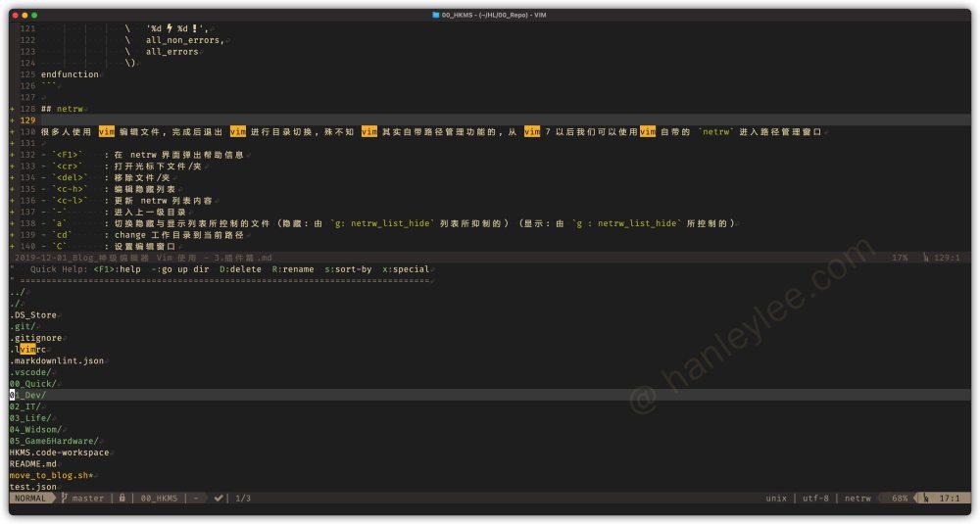Select the move_to_blog.sh* script entry
The height and width of the screenshot is (524, 980).
click(x=51, y=475)
